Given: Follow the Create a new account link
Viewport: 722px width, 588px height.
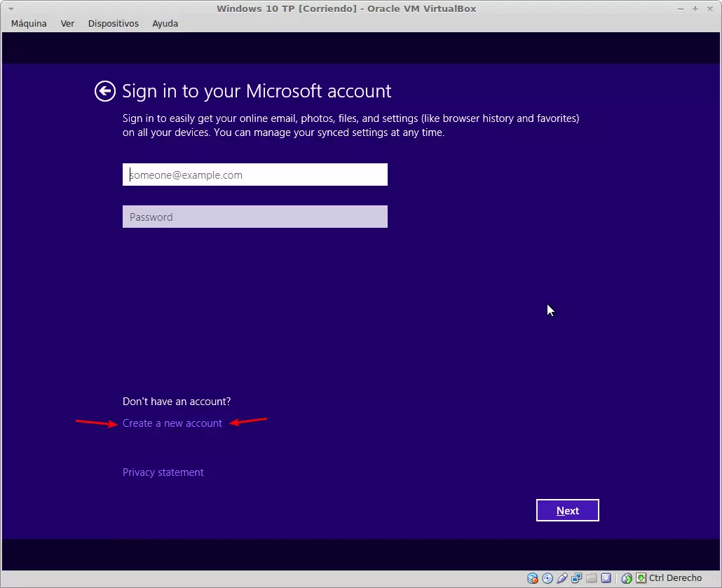Looking at the screenshot, I should (172, 423).
